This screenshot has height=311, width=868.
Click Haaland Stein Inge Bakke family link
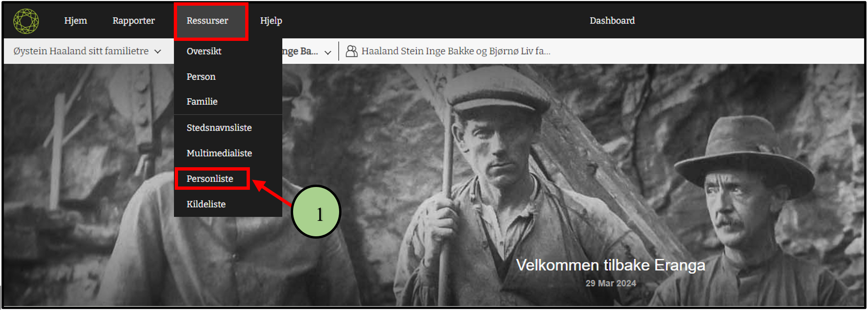[x=456, y=51]
